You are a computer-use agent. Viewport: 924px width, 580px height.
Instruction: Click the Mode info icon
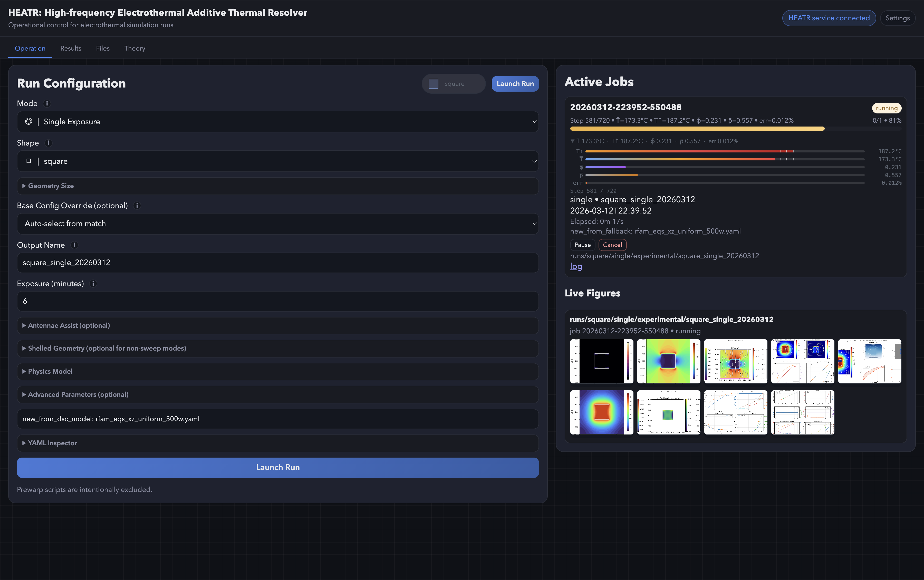click(x=47, y=103)
